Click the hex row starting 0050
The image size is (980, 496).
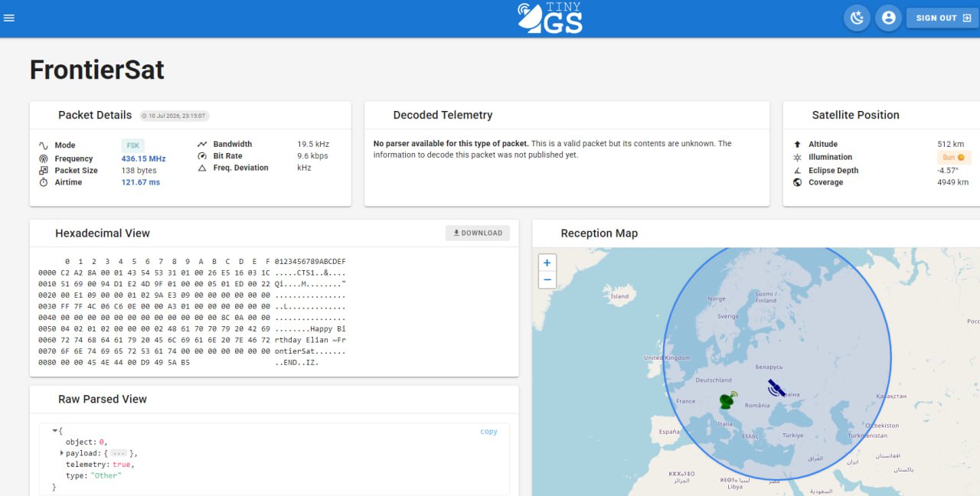click(192, 328)
